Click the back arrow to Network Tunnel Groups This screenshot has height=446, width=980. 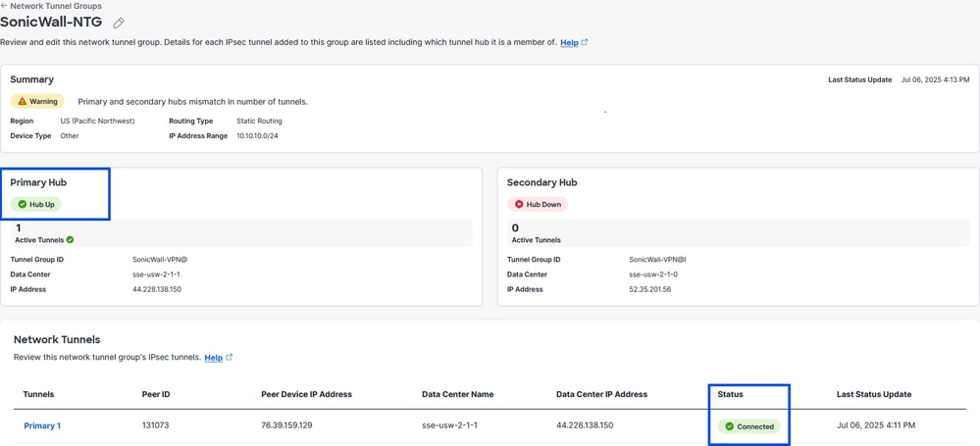(4, 6)
